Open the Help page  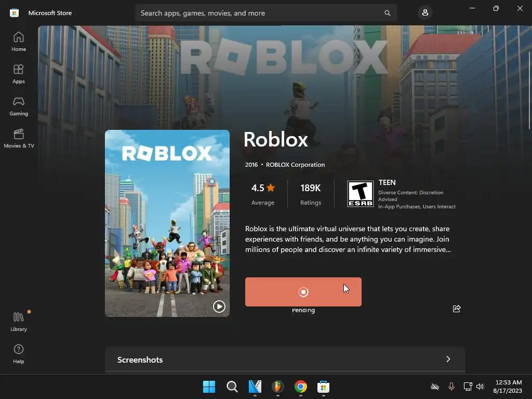click(19, 353)
